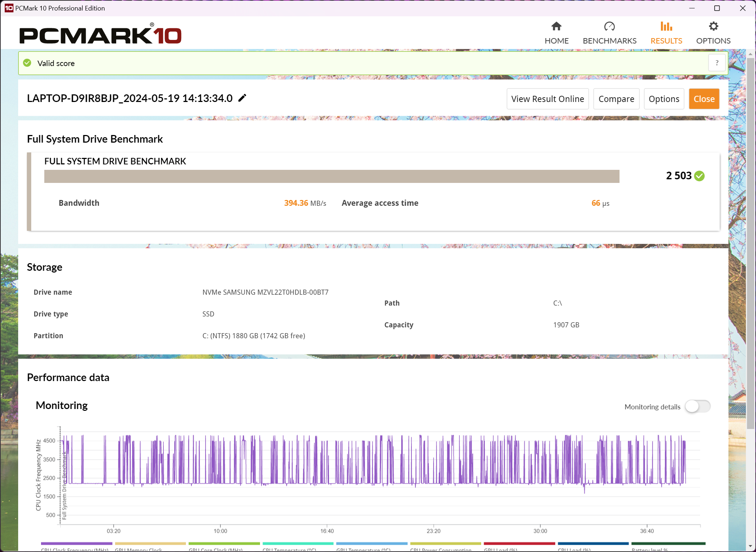Click the View Result Online button
This screenshot has height=552, width=756.
(547, 99)
